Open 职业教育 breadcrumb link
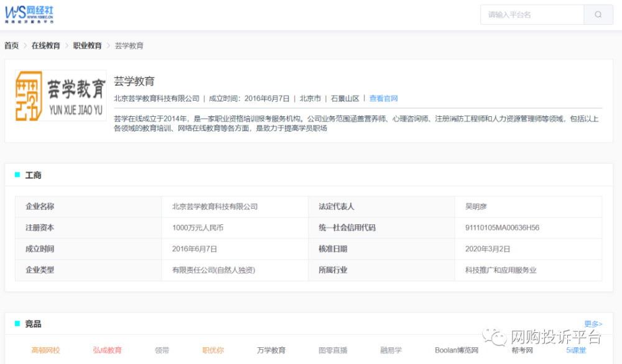The width and height of the screenshot is (622, 364). tap(87, 46)
